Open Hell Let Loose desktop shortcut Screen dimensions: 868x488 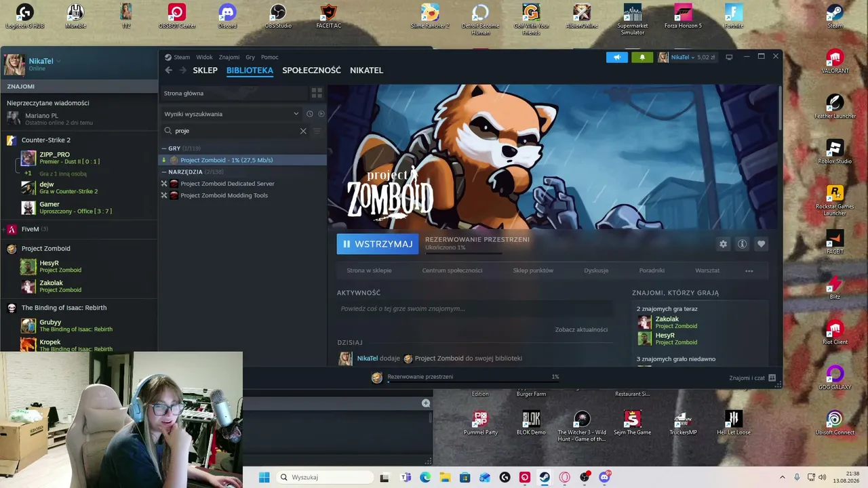tap(734, 423)
